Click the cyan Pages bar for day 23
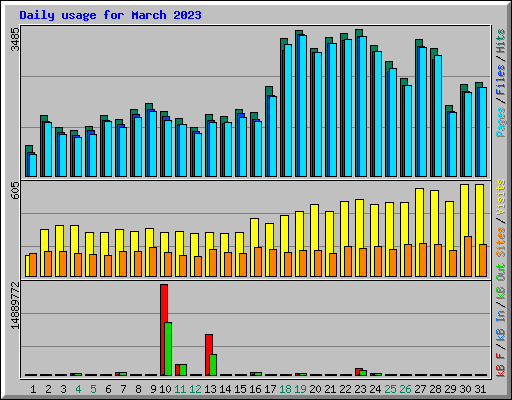Image resolution: width=512 pixels, height=400 pixels. (x=363, y=106)
